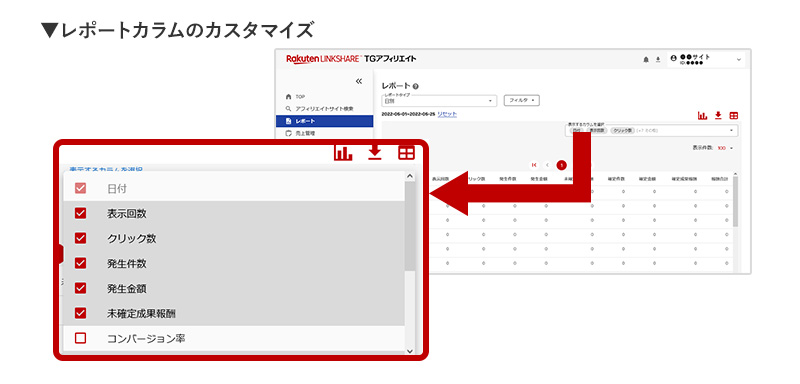This screenshot has width=800, height=384.
Task: Click the クリック数 chip in column selector
Action: point(622,131)
